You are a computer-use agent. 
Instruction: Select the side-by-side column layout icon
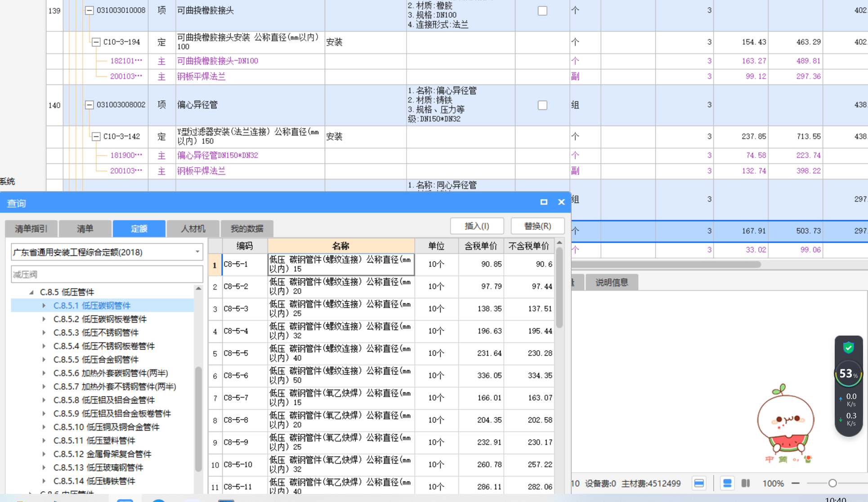746,484
